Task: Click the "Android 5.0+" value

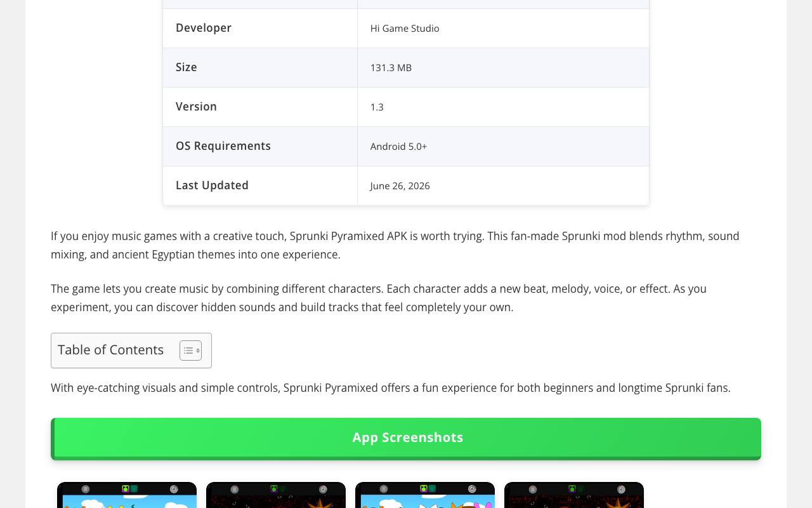Action: (398, 147)
